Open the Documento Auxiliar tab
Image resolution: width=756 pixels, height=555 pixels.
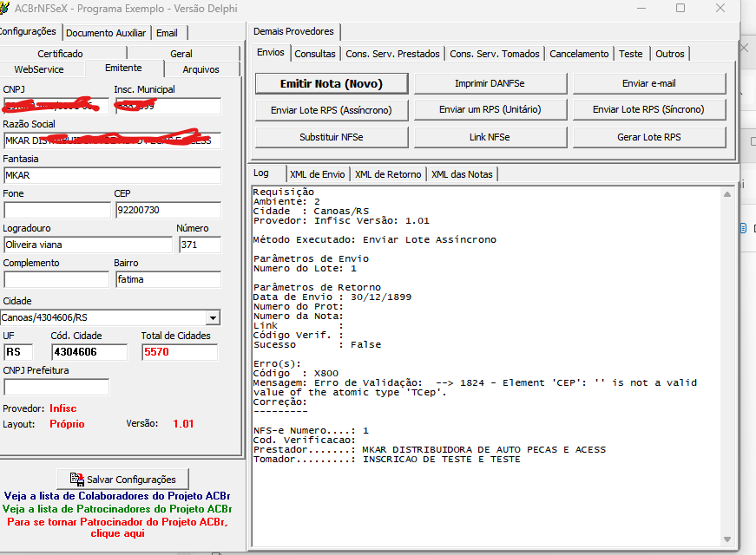(106, 33)
